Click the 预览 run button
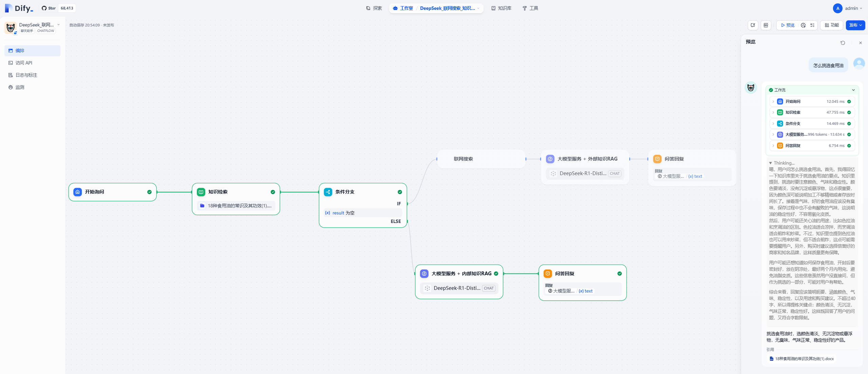The height and width of the screenshot is (374, 868). (x=788, y=25)
